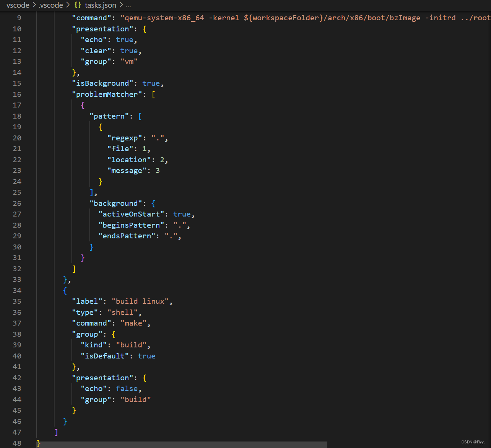This screenshot has height=448, width=491.
Task: Click the "activeOnStart" key
Action: (x=131, y=214)
